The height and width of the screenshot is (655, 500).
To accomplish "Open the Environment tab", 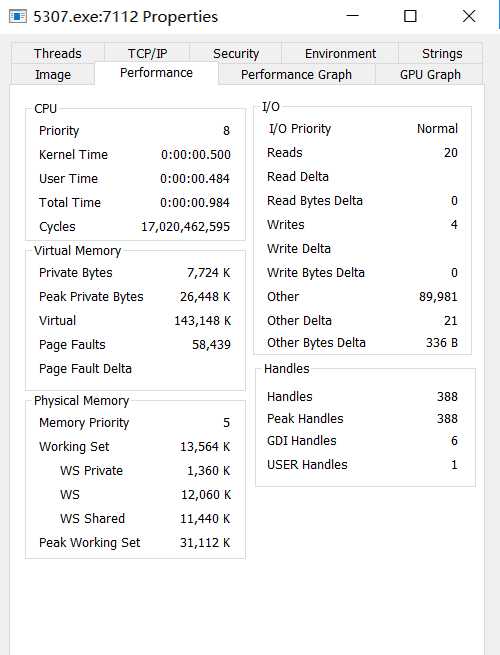I will (340, 53).
